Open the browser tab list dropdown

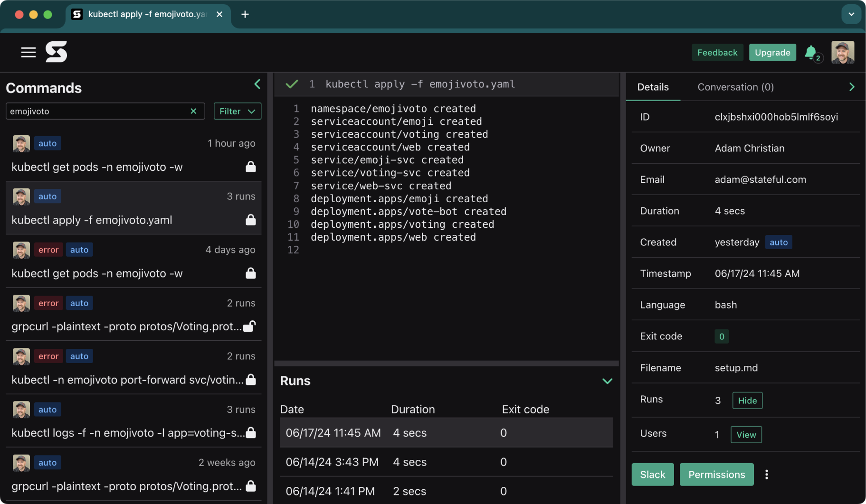(851, 14)
